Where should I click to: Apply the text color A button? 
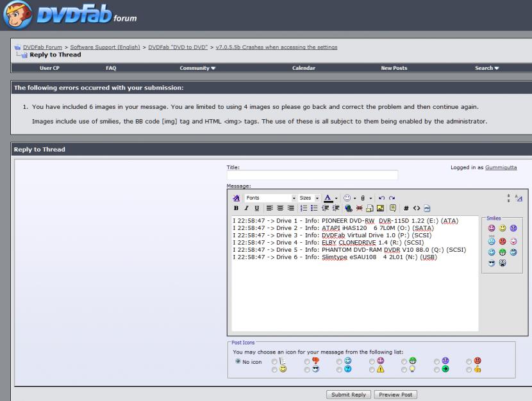coord(328,198)
